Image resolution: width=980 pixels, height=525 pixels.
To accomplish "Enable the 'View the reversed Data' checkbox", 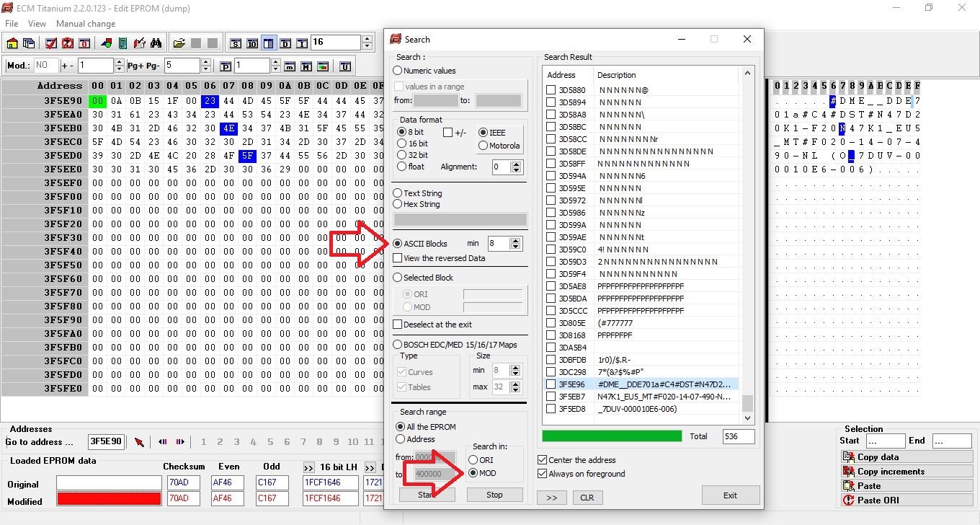I will [x=398, y=257].
